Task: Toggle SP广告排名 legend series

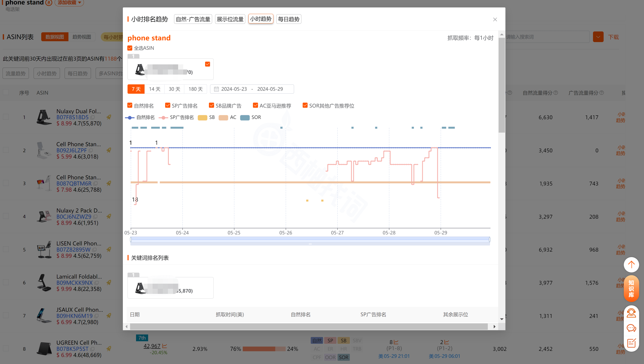Action: pos(176,117)
